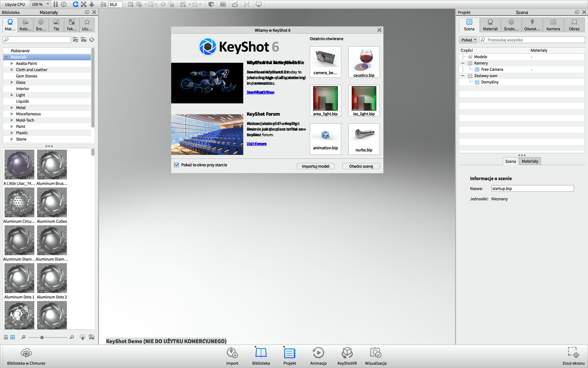Click the monitor icon in the top toolbar
The image size is (588, 368).
click(x=258, y=4)
